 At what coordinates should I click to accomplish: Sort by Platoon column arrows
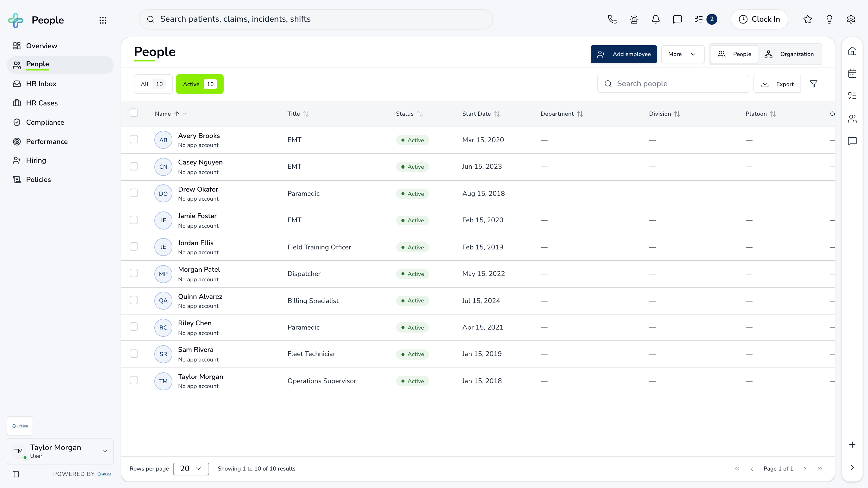[x=773, y=114]
